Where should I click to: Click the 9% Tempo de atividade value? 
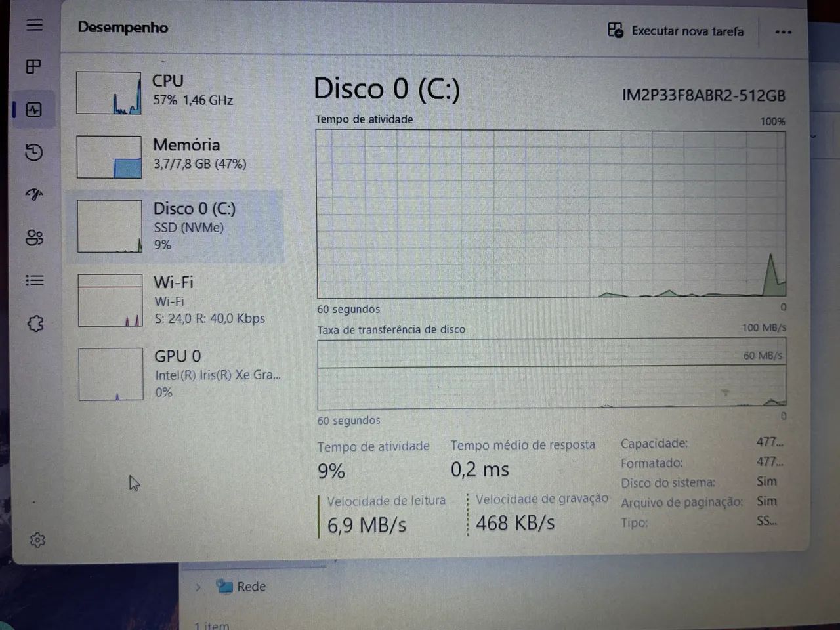click(x=331, y=471)
